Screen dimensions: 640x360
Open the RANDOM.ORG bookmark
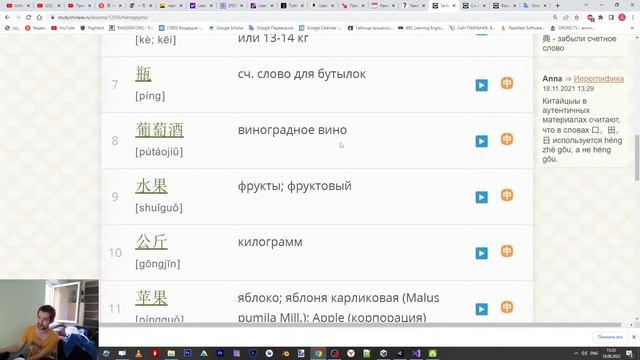coord(131,28)
